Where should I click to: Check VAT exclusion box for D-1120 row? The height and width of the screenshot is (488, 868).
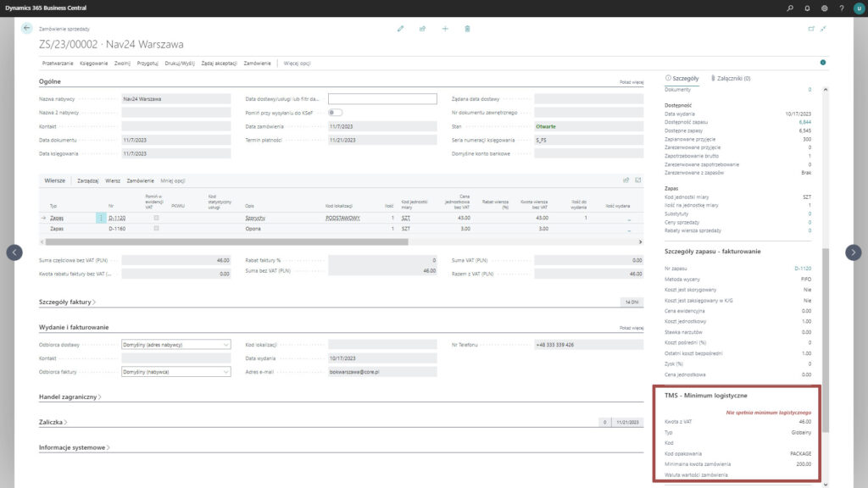156,218
